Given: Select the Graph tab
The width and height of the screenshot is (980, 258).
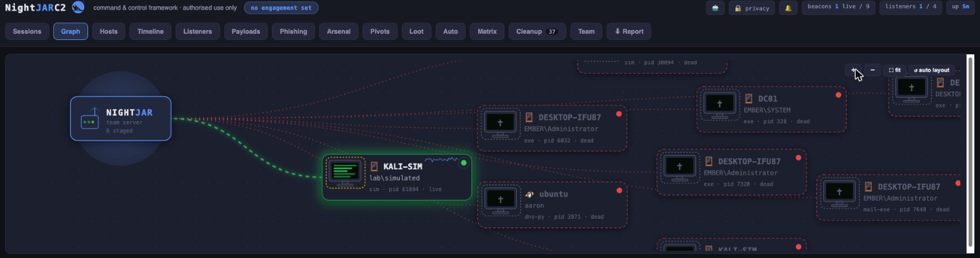Looking at the screenshot, I should pos(71,31).
